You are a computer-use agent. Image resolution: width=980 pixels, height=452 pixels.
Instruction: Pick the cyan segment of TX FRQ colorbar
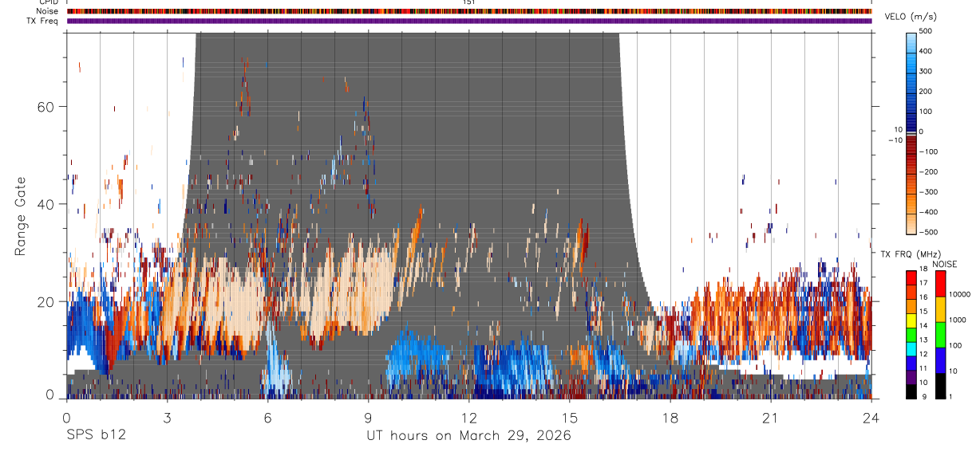[911, 349]
